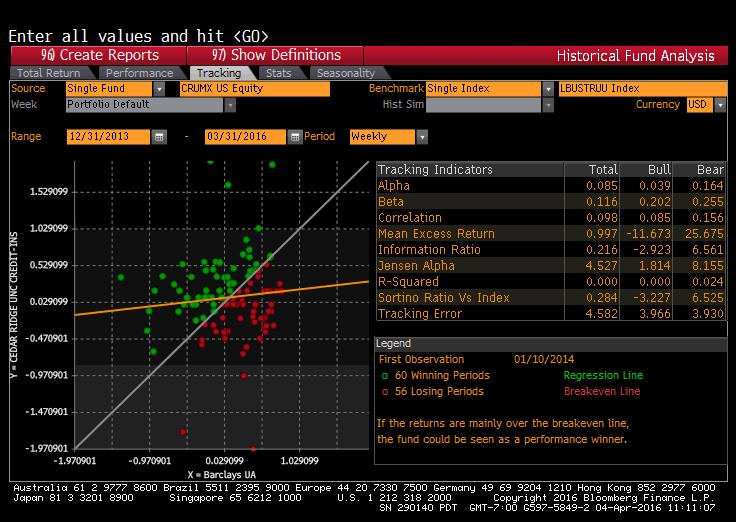Click Tracking Error Total value 4.582
736x522 pixels.
[x=602, y=314]
